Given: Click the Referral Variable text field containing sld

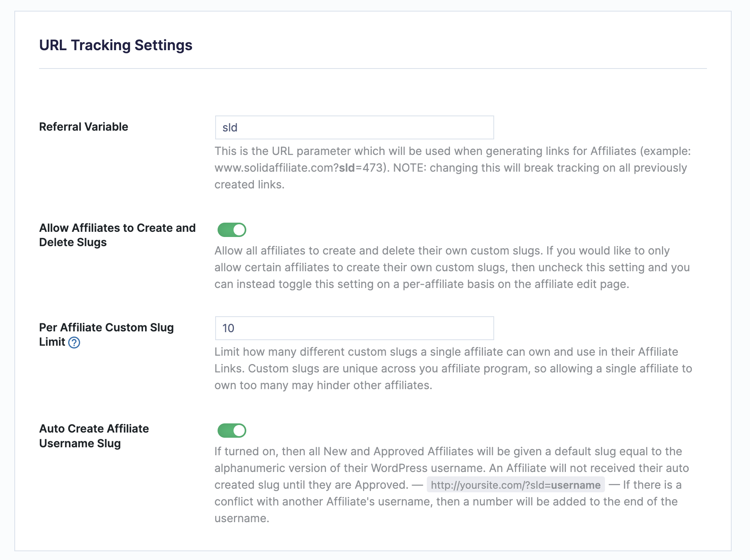Looking at the screenshot, I should (x=354, y=127).
